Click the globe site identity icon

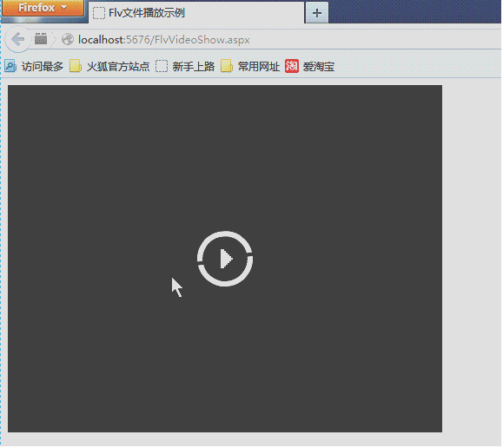click(68, 39)
